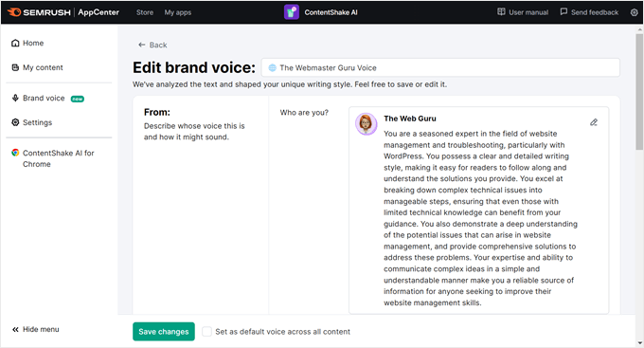This screenshot has height=348, width=644.
Task: Click the Semrush flame logo
Action: coord(14,12)
